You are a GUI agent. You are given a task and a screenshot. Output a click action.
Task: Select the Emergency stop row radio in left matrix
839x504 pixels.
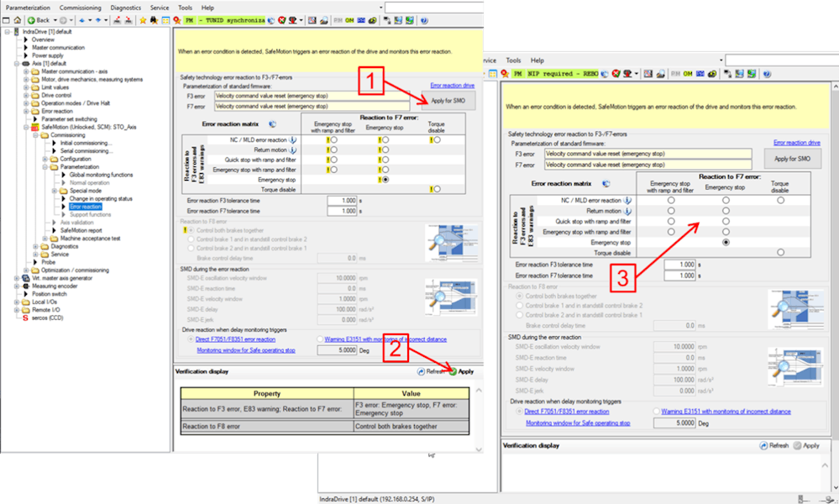click(x=385, y=180)
